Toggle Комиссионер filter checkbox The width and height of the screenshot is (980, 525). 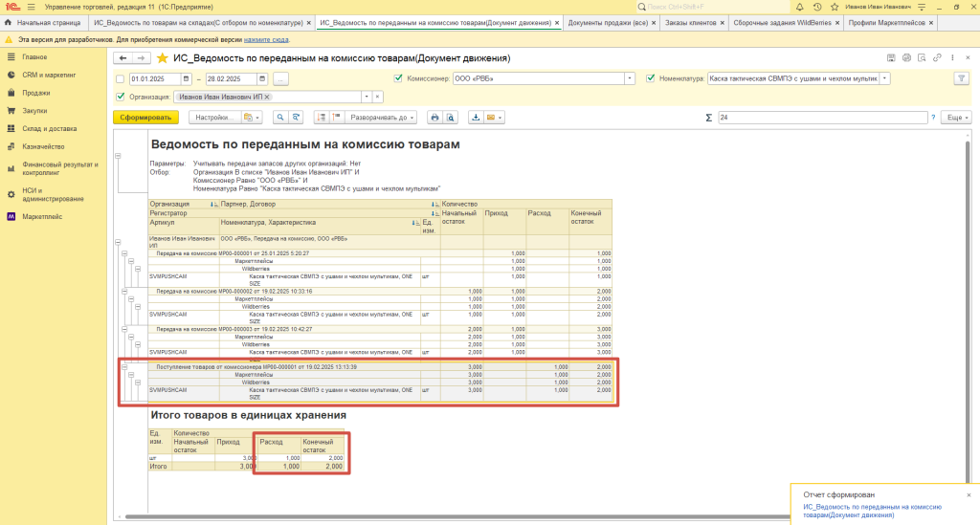[x=398, y=78]
